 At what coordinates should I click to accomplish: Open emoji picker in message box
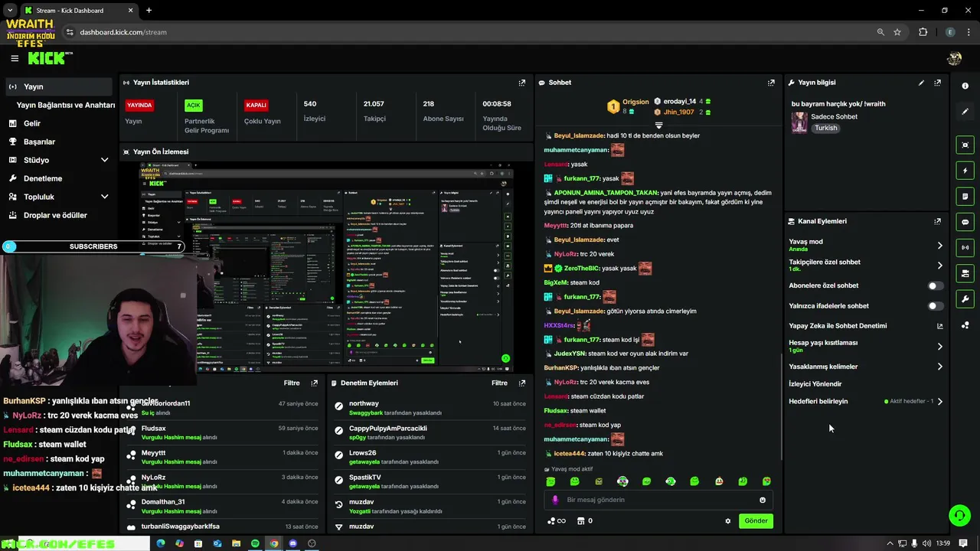tap(763, 500)
